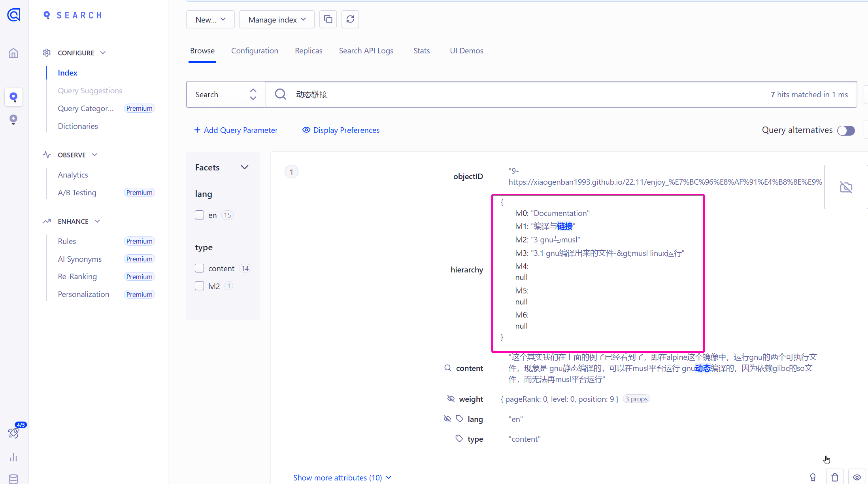Switch to the Replicas tab
This screenshot has width=868, height=484.
309,51
